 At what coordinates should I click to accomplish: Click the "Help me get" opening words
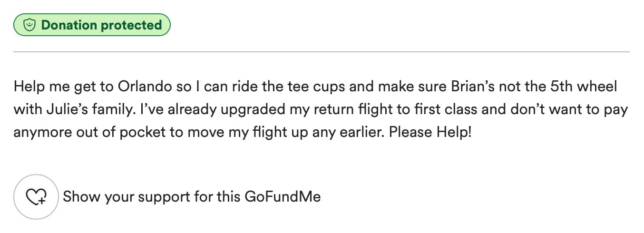(x=50, y=87)
